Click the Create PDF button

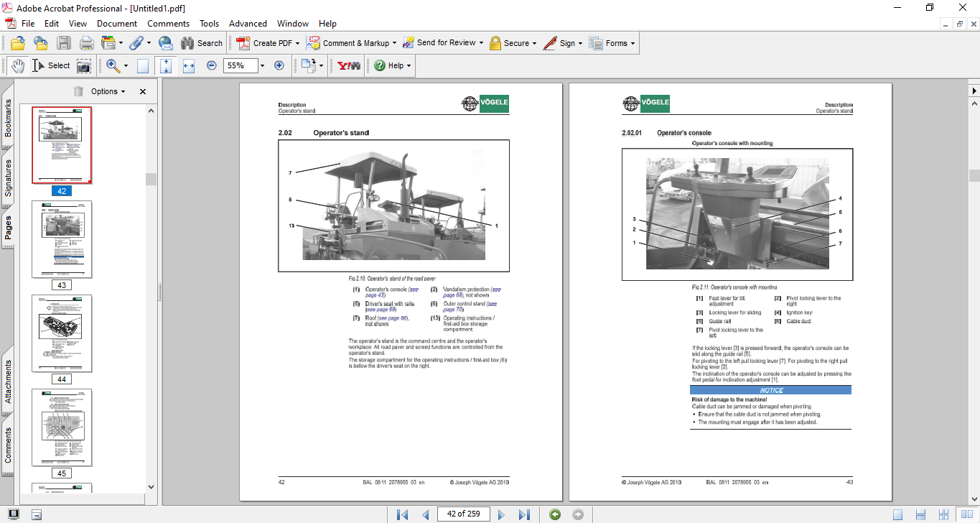[265, 43]
